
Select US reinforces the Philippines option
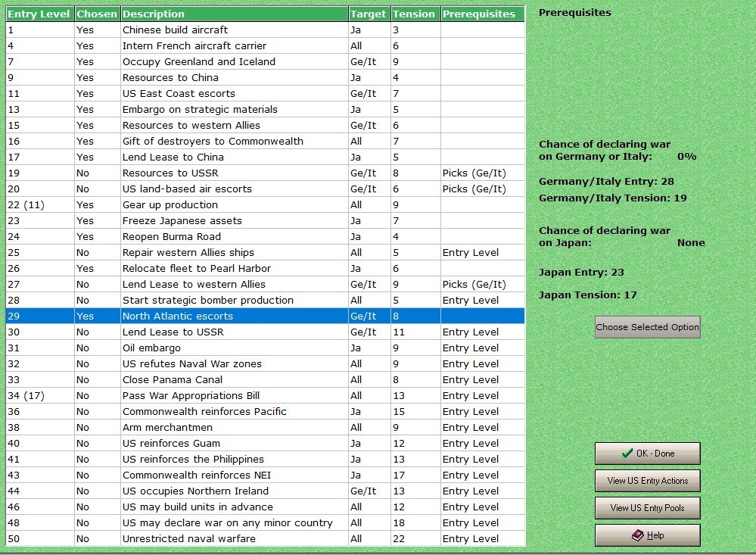265,460
